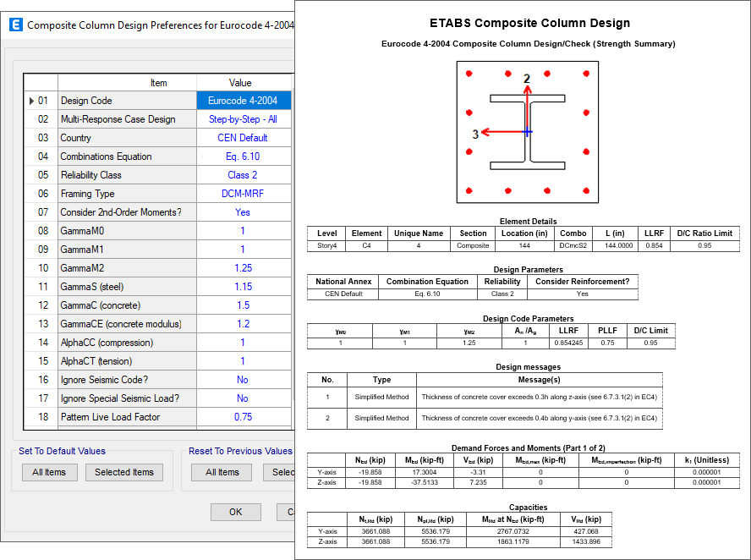751x560 pixels.
Task: Select the Country value 'CEN Default' in the preferences grid
Action: point(244,138)
